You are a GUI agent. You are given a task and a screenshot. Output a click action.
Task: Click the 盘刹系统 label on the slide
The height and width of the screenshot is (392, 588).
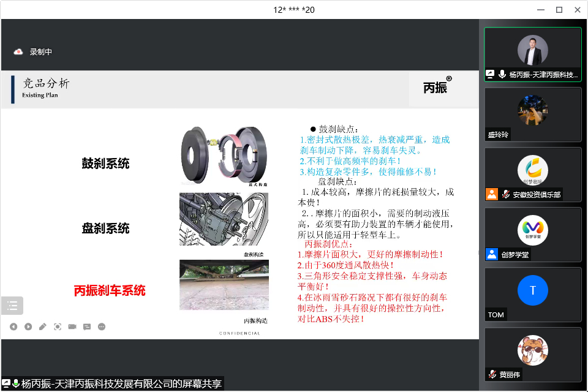105,228
